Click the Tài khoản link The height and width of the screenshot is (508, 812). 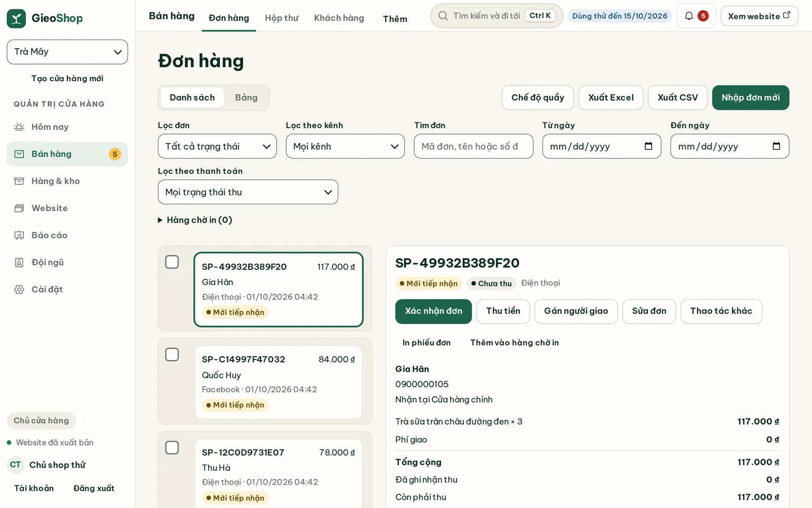(34, 488)
